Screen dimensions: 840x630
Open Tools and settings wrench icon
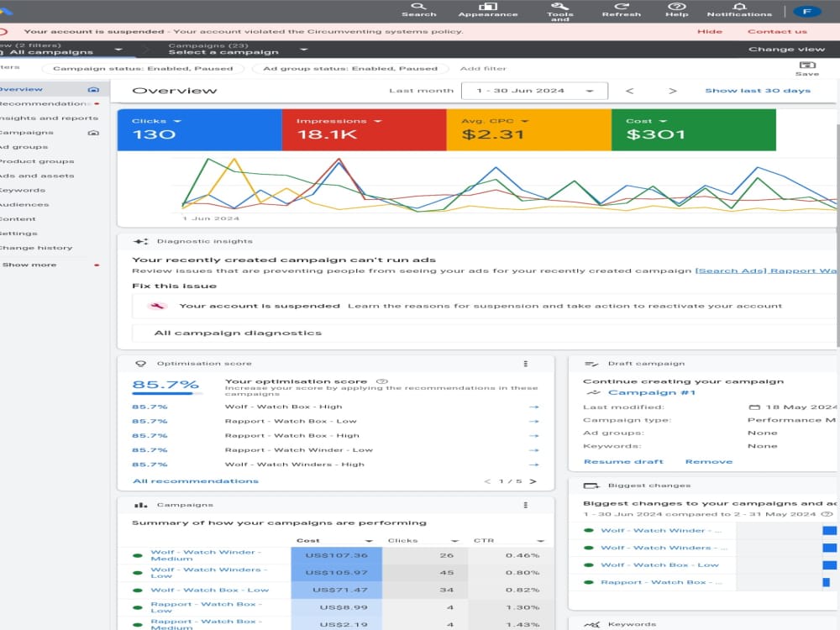(559, 11)
